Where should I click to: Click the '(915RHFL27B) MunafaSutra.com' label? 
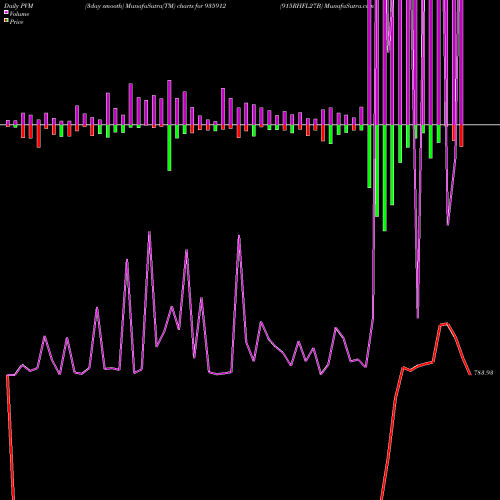[x=327, y=6]
